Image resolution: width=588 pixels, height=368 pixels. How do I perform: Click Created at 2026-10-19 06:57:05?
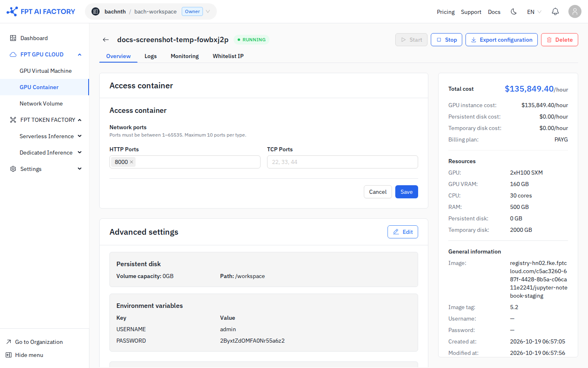pyautogui.click(x=537, y=341)
